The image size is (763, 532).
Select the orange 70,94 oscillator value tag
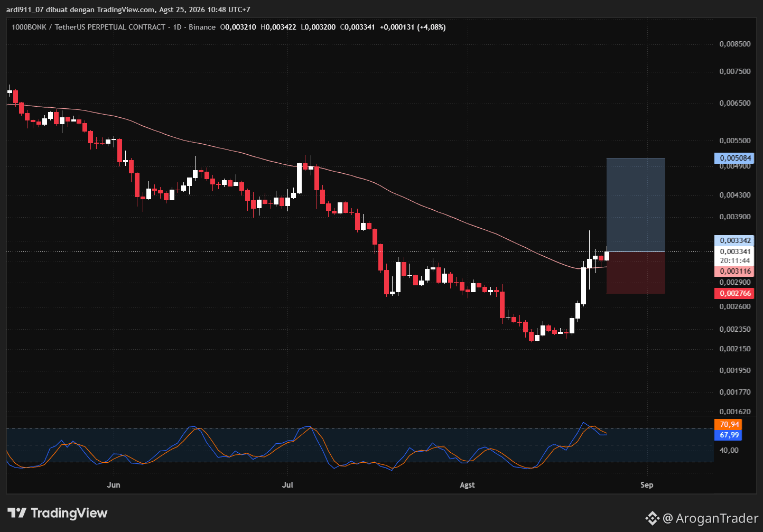[728, 424]
